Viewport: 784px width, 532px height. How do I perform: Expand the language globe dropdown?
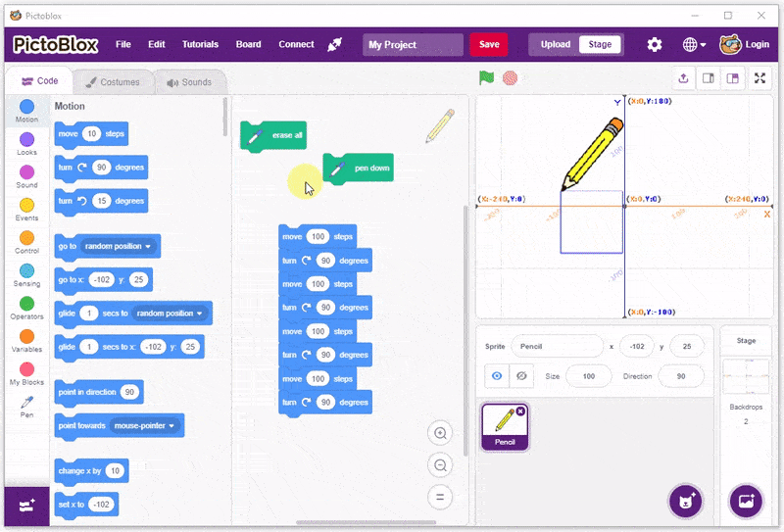pyautogui.click(x=694, y=44)
